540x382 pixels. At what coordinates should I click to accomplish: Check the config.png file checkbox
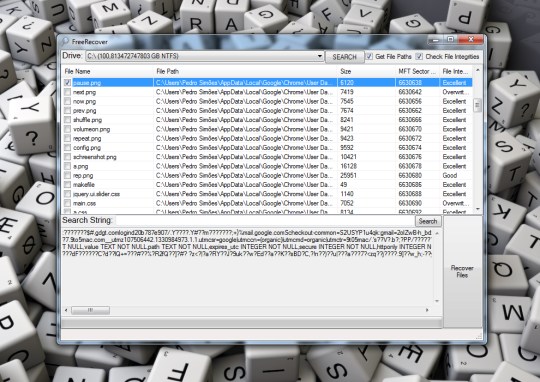pyautogui.click(x=68, y=148)
